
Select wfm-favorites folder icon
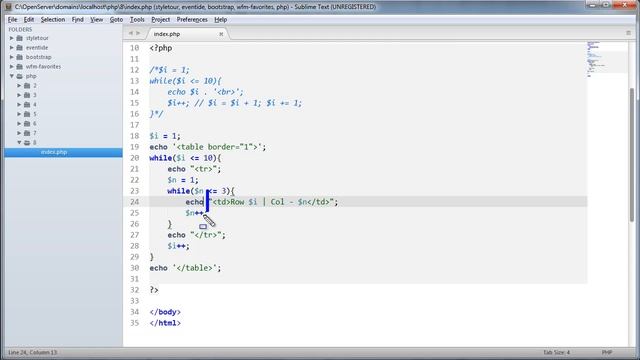20,67
